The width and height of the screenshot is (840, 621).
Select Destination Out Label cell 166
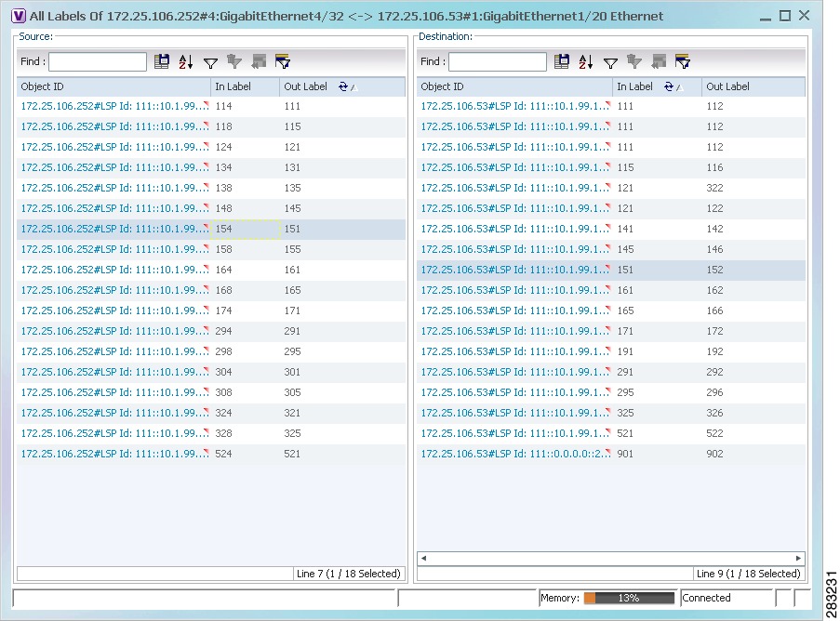coord(753,310)
